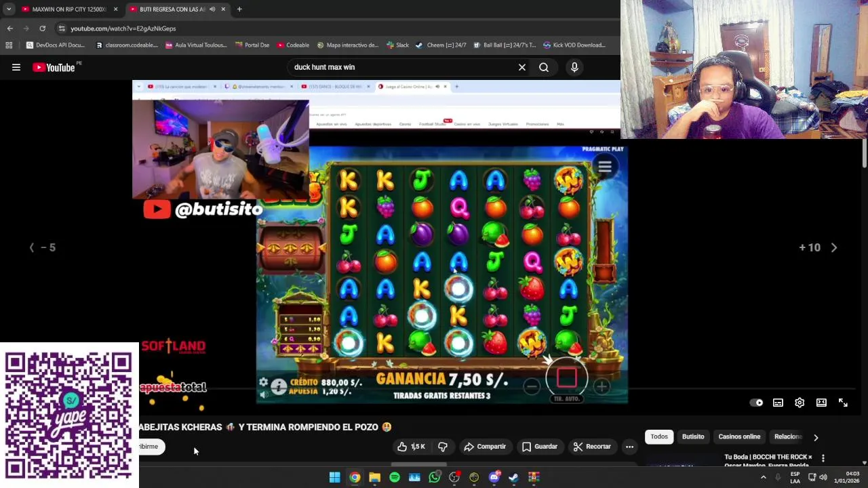Click Recortar clip button
Image resolution: width=868 pixels, height=488 pixels.
[x=592, y=447]
